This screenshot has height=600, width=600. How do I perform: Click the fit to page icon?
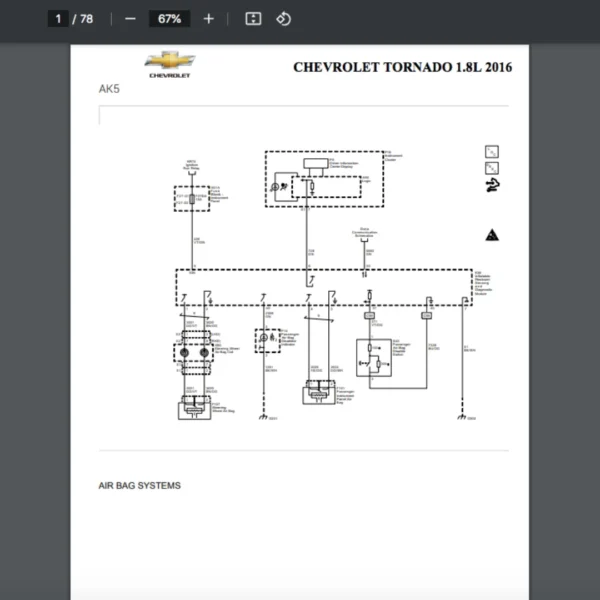pyautogui.click(x=253, y=19)
